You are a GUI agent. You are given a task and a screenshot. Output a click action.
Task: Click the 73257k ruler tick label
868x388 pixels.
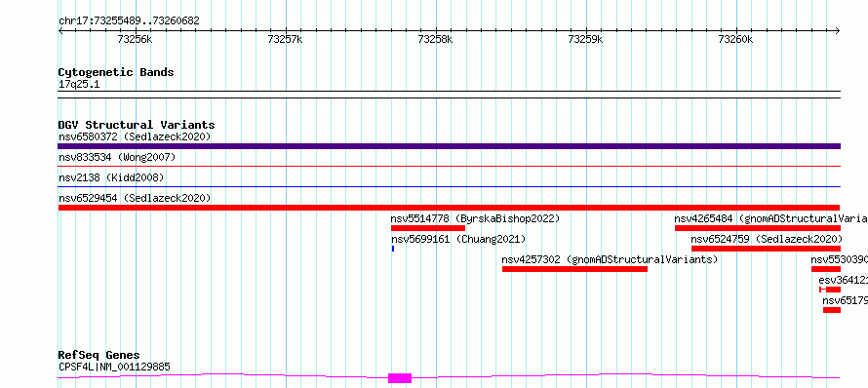[x=285, y=39]
